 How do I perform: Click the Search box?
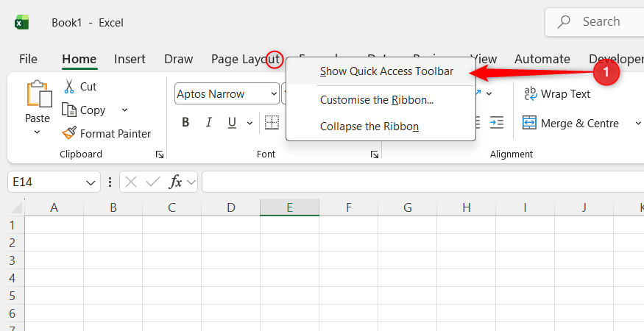tap(595, 22)
